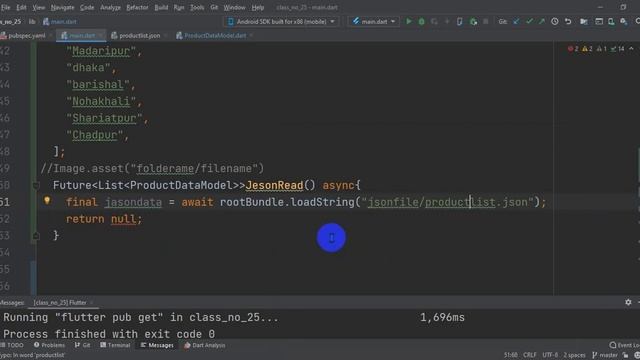Open the master Git branch selector
Image resolution: width=640 pixels, height=360 pixels.
(x=605, y=355)
